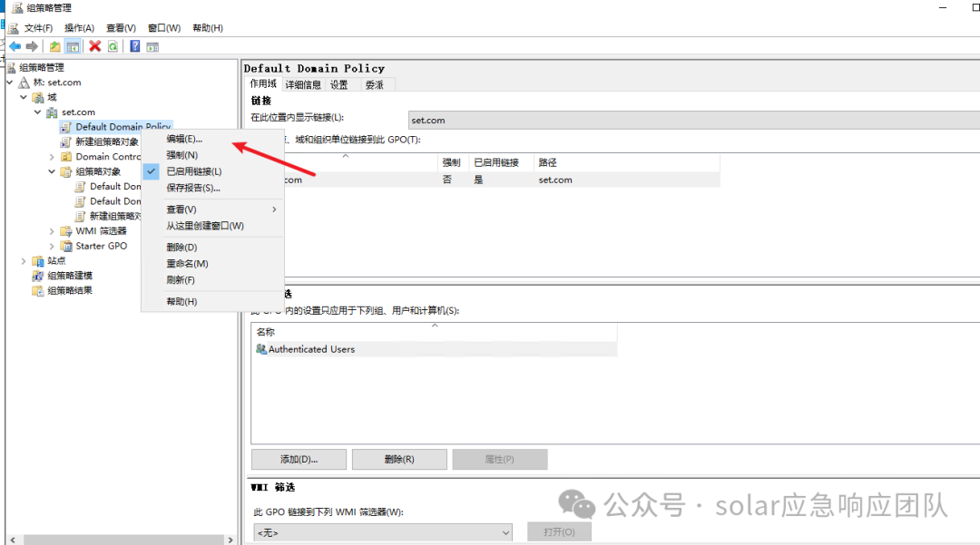This screenshot has height=545, width=980.
Task: Select Authenticated Users in security filtering list
Action: click(311, 349)
